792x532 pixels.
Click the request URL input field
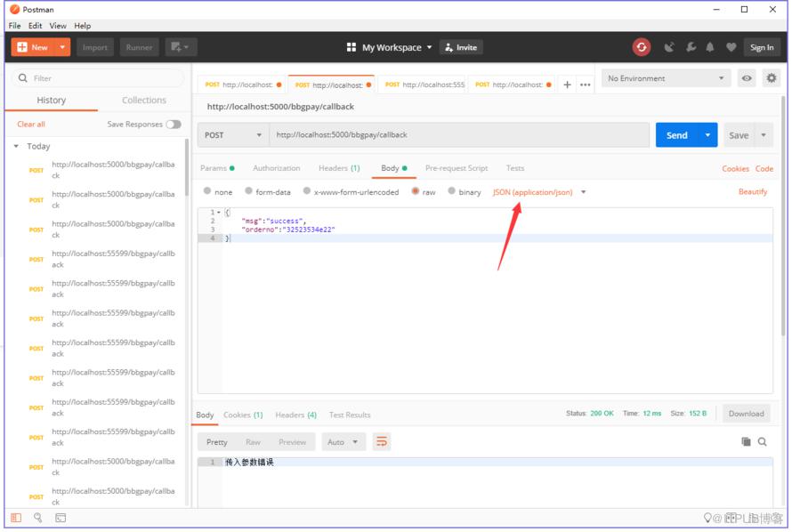[x=458, y=135]
